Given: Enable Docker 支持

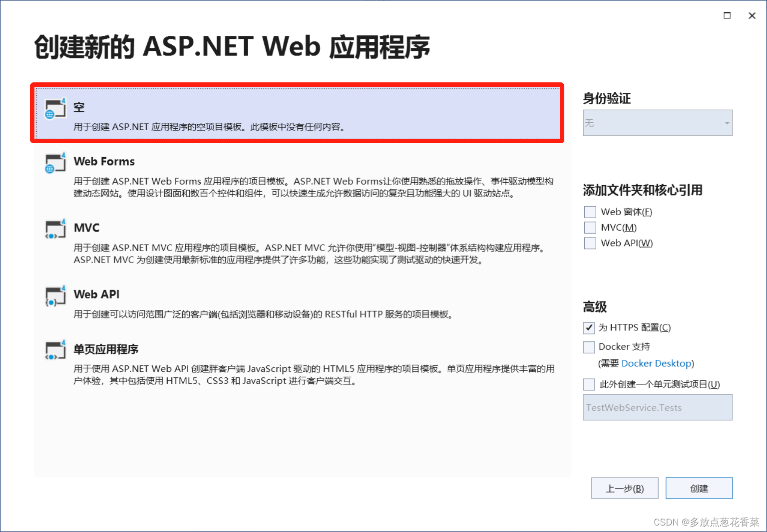Looking at the screenshot, I should pyautogui.click(x=589, y=347).
